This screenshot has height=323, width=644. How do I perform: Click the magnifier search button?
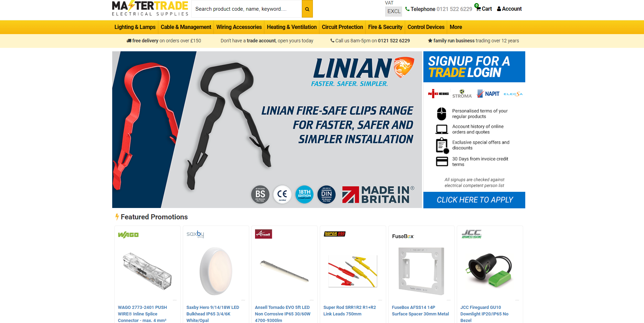click(307, 9)
